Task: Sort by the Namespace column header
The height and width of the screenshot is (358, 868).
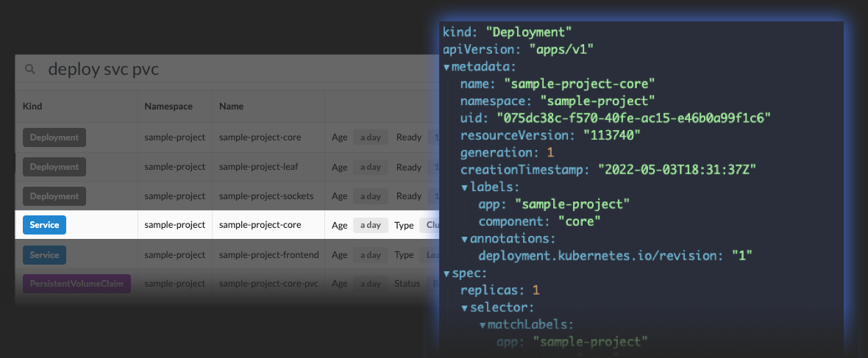Action: click(x=168, y=107)
